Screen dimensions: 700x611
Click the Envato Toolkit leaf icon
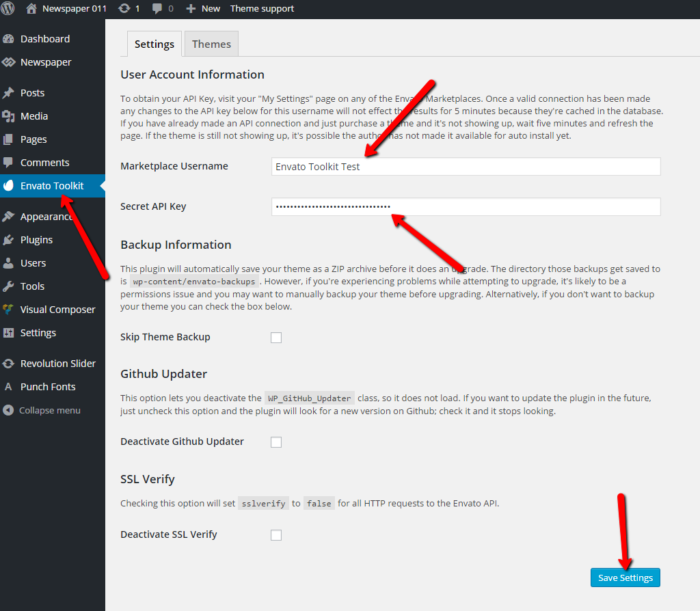[x=8, y=186]
